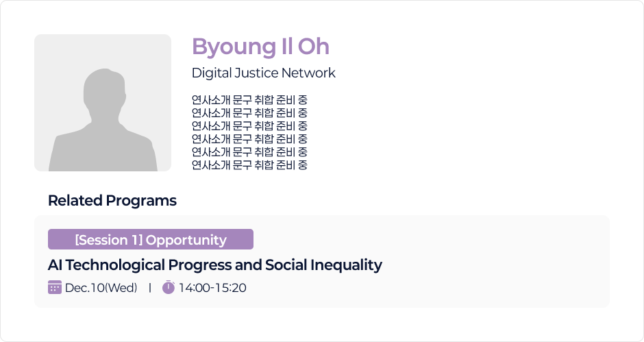Select the Related Programs heading
This screenshot has height=342, width=644.
click(x=112, y=201)
